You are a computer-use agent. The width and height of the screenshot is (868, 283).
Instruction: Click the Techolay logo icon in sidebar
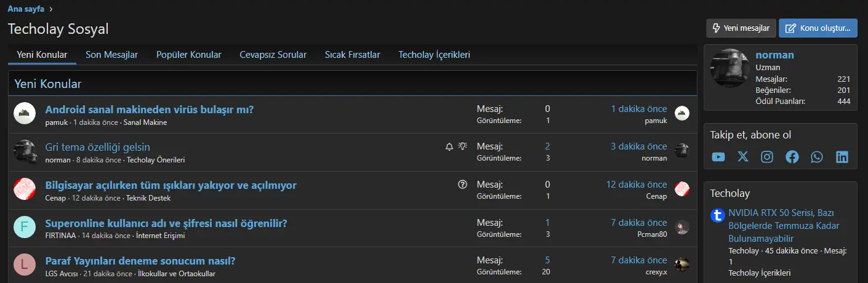click(x=717, y=215)
